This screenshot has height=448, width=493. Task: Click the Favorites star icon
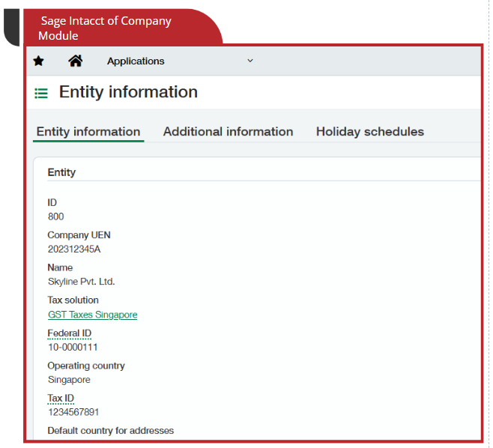point(39,61)
